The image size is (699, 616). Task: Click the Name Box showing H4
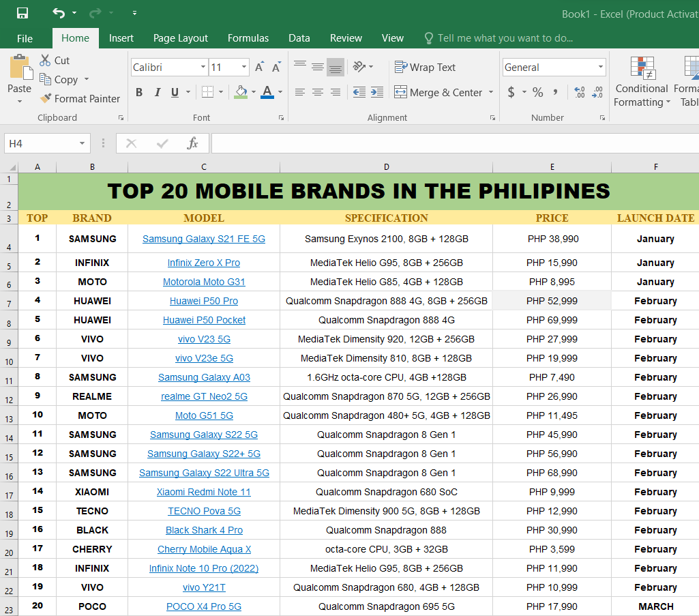41,143
